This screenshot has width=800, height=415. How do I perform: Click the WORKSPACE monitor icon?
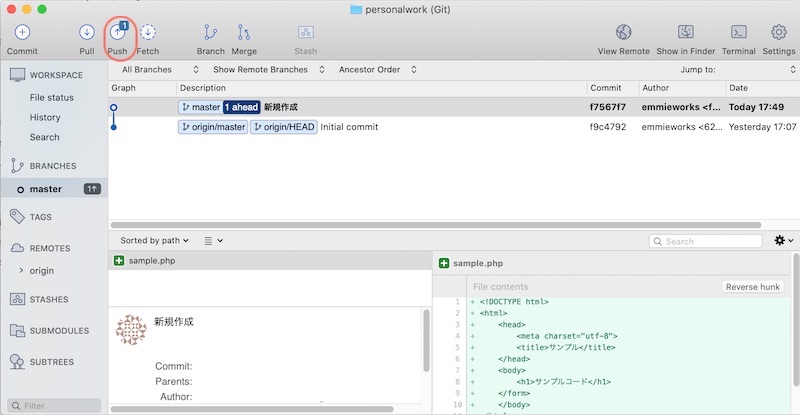(17, 75)
